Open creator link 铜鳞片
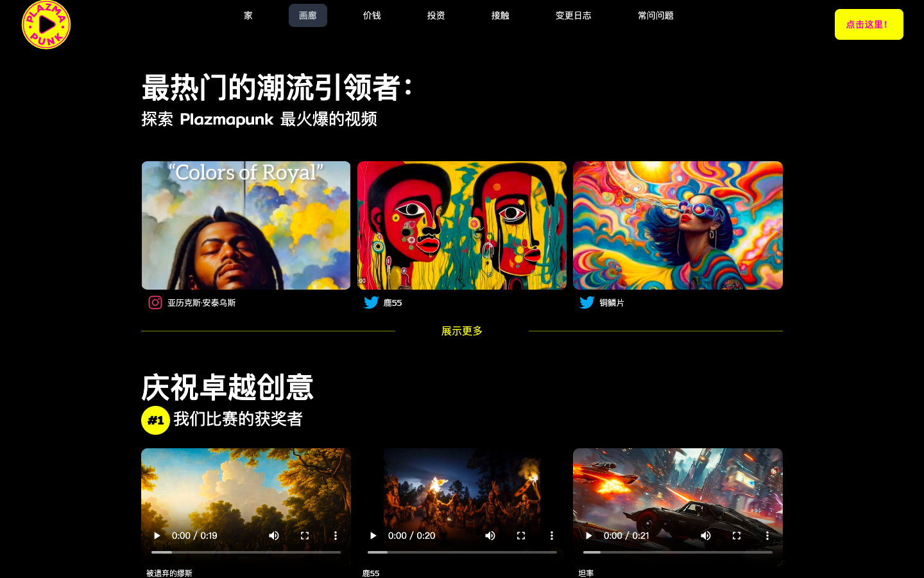The width and height of the screenshot is (924, 578). (x=612, y=302)
